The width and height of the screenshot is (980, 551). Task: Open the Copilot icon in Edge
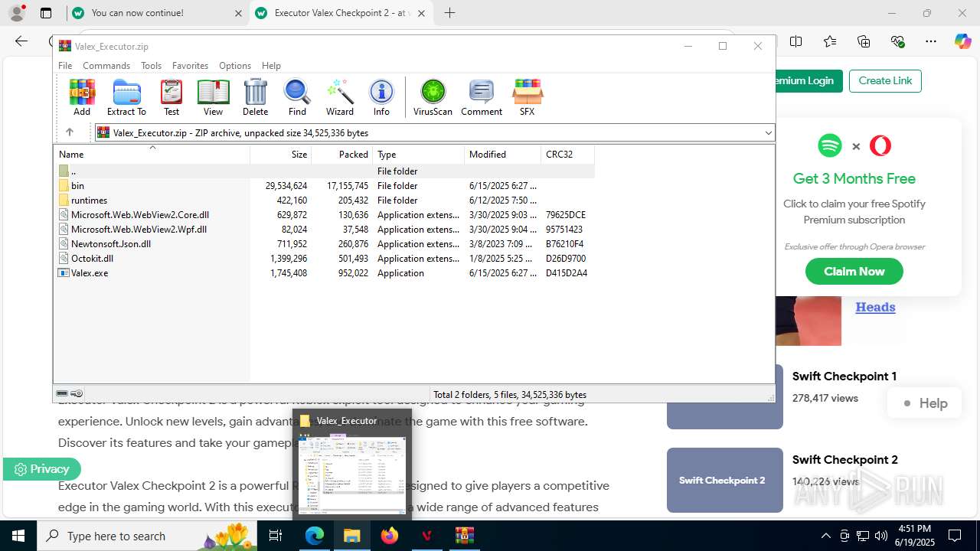962,41
